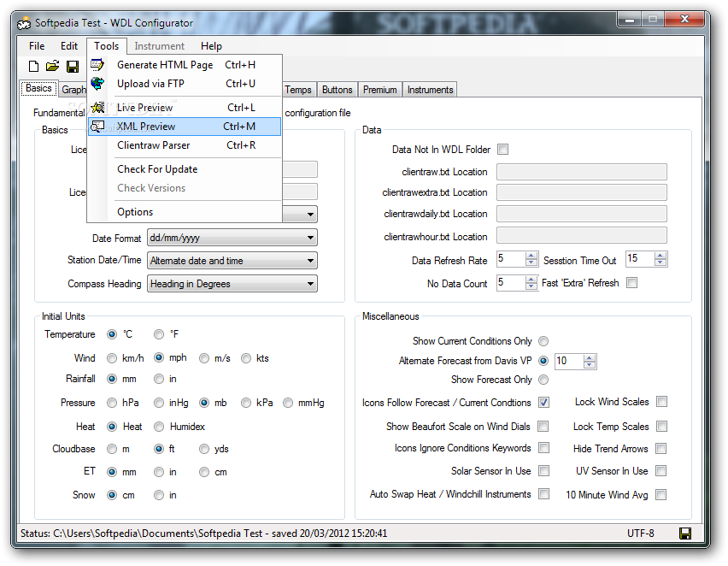Expand the Date Format dropdown
Screen dimensions: 728x566
[x=310, y=238]
